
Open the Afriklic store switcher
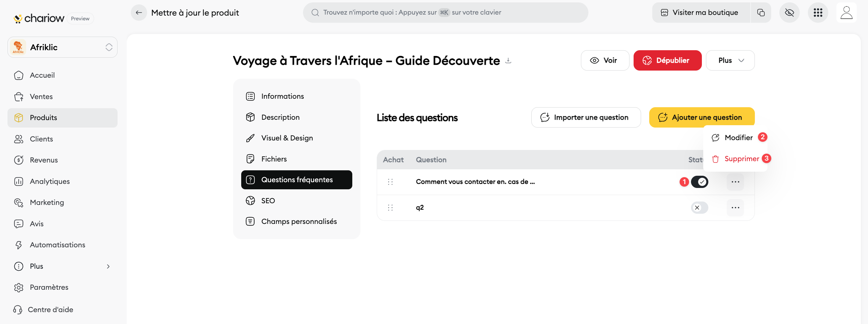tap(63, 47)
